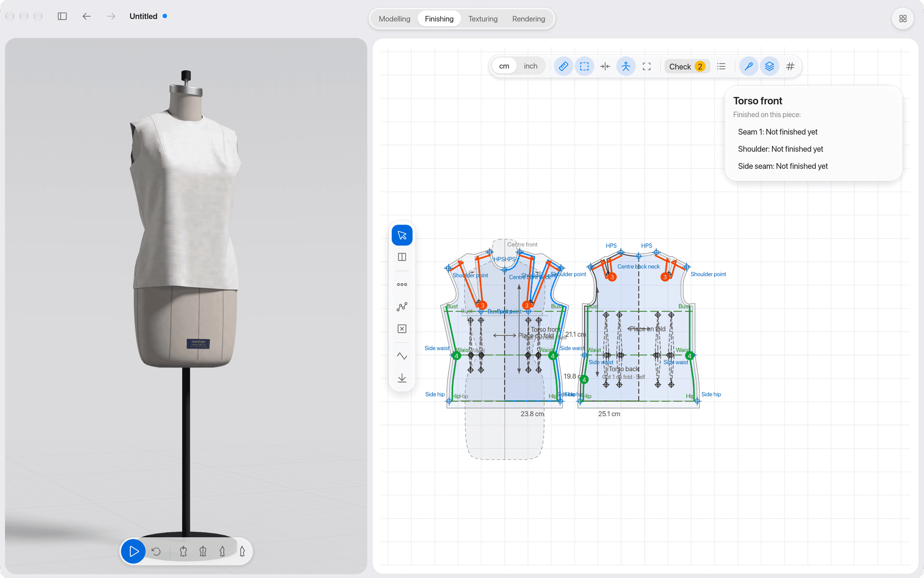Switch to the Finishing tab

coord(439,19)
